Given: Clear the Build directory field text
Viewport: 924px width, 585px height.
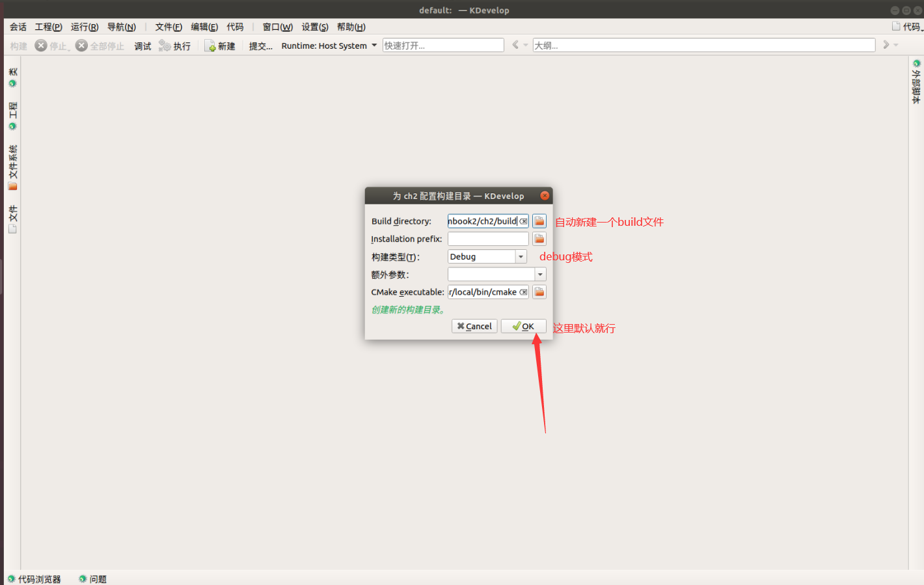Looking at the screenshot, I should coord(523,221).
